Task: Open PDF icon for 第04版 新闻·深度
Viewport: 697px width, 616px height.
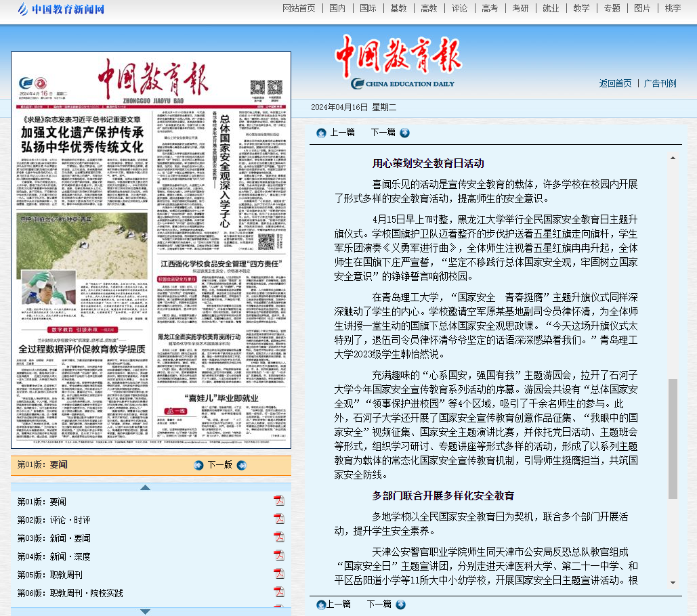Action: [278, 556]
